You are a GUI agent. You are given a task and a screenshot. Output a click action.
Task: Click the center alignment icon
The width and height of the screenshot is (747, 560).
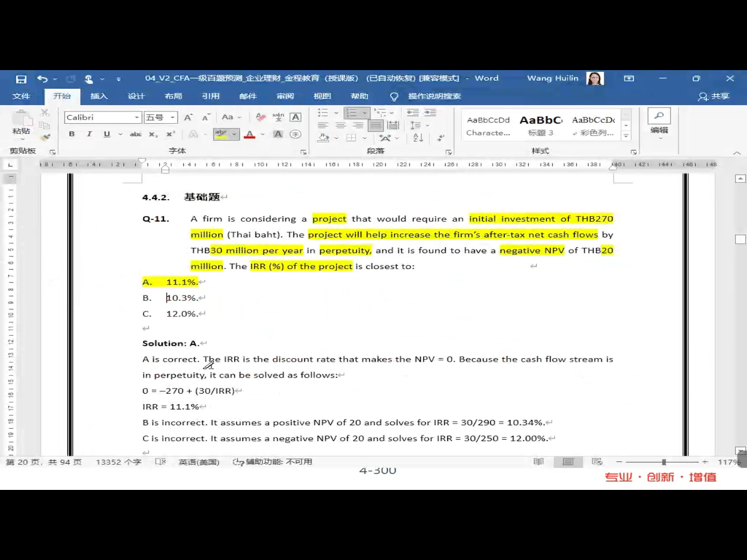pyautogui.click(x=340, y=125)
